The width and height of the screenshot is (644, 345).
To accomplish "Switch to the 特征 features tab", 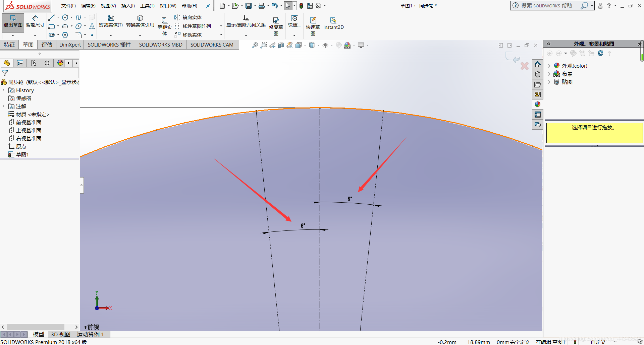I will click(x=9, y=45).
